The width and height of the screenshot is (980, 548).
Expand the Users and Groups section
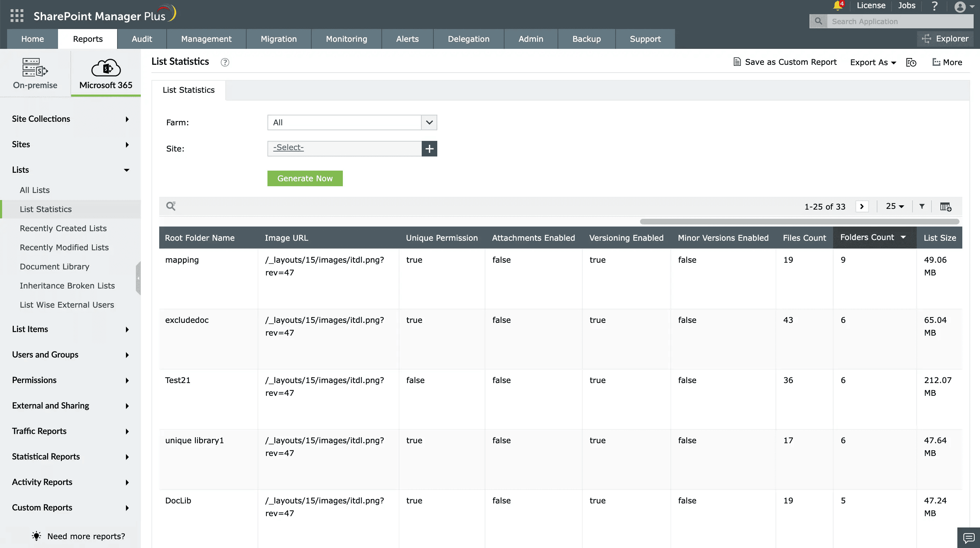pyautogui.click(x=70, y=355)
